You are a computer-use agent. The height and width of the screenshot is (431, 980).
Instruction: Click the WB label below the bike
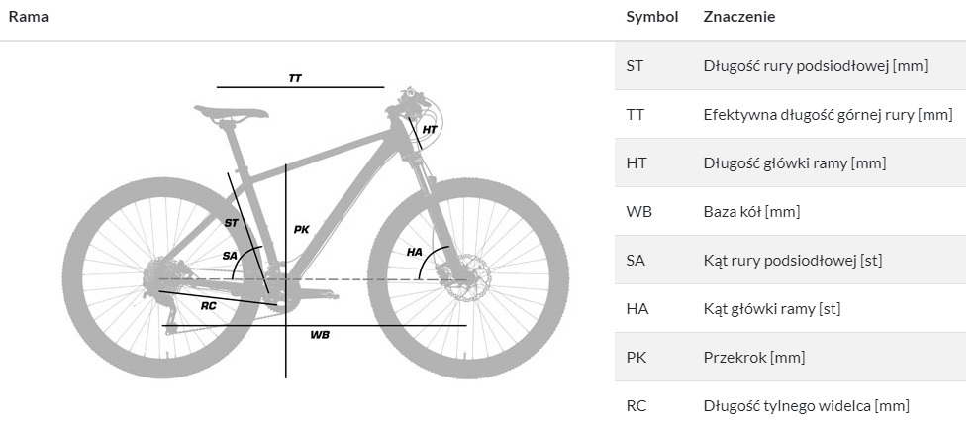319,335
